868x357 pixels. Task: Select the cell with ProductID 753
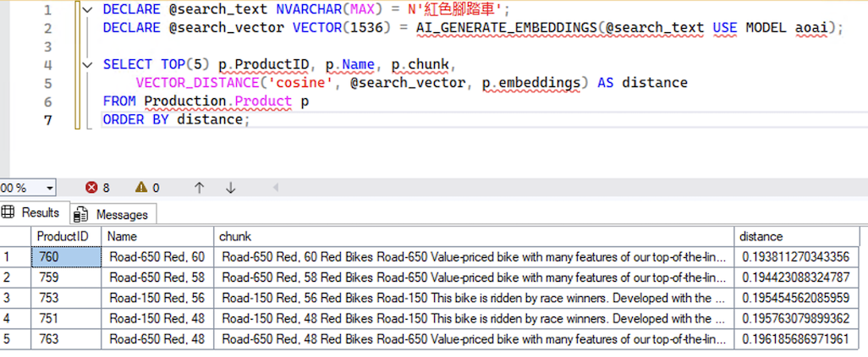click(66, 298)
